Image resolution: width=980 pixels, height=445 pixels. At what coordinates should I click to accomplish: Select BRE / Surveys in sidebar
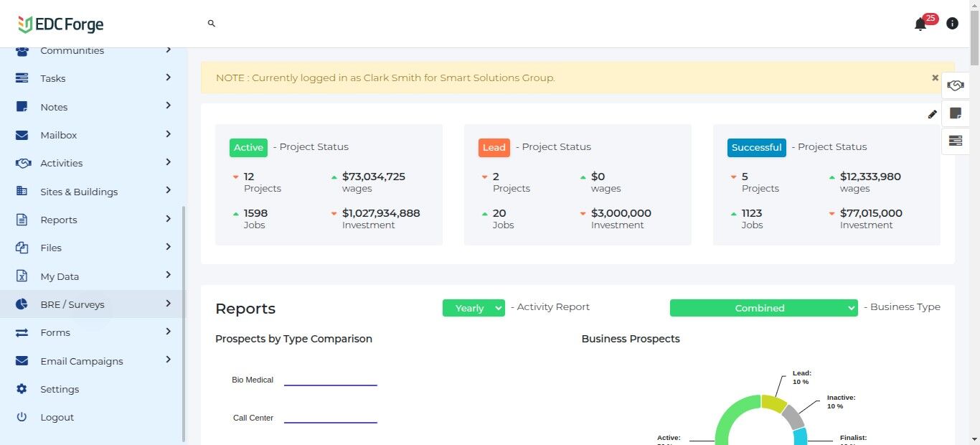[x=72, y=304]
